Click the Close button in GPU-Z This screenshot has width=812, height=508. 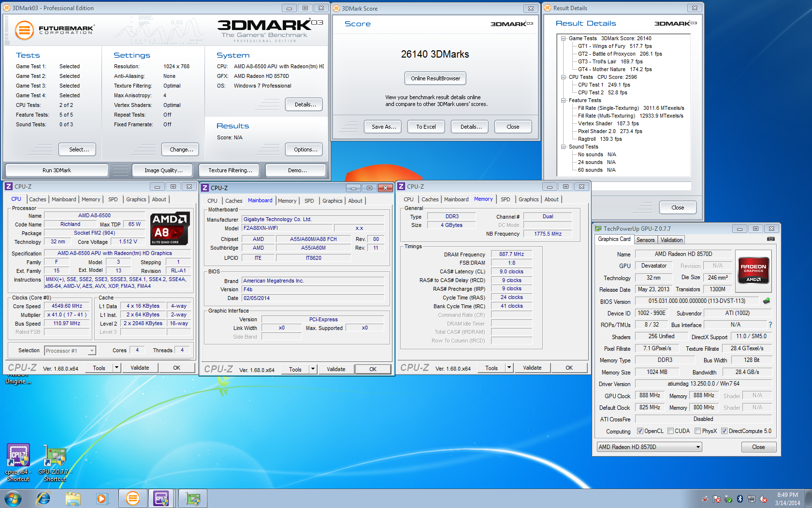tap(758, 447)
